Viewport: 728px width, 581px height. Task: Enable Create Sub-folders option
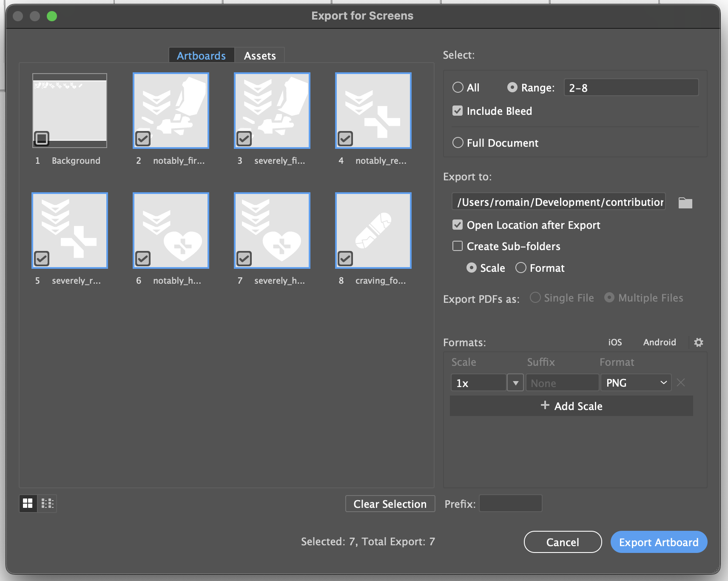(458, 246)
